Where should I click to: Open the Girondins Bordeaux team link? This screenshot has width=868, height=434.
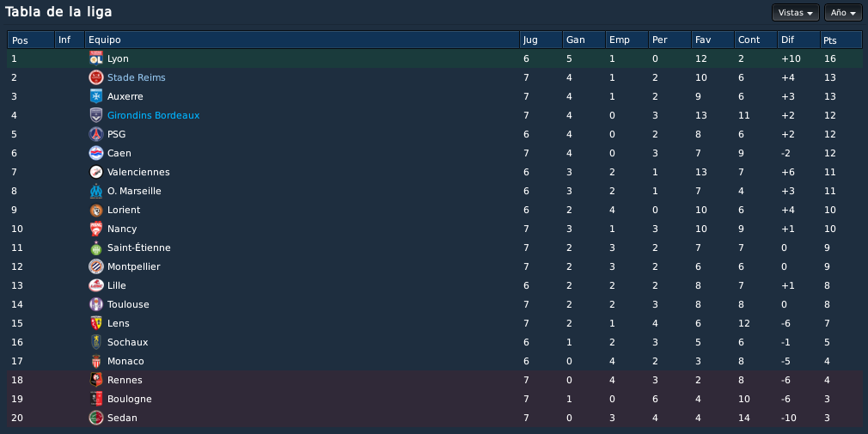click(153, 115)
